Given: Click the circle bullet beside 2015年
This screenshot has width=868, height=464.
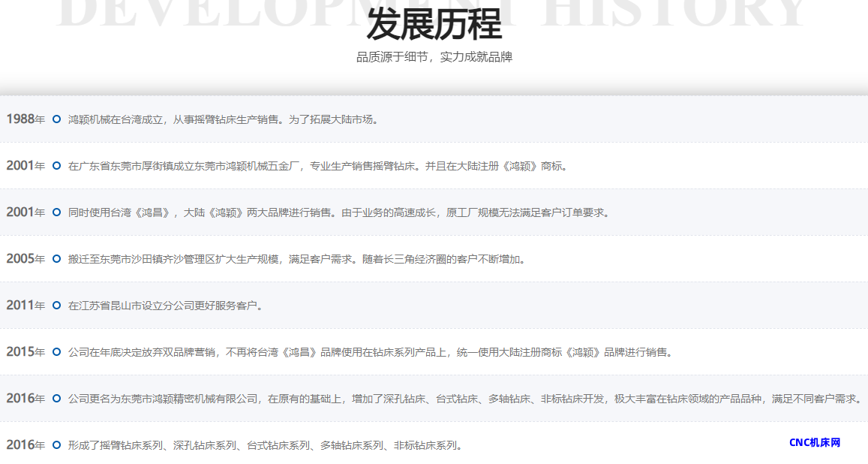Looking at the screenshot, I should coord(56,351).
